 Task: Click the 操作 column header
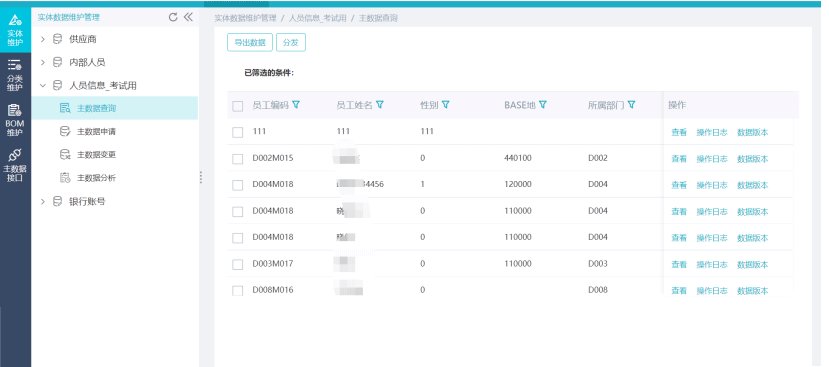click(x=677, y=105)
